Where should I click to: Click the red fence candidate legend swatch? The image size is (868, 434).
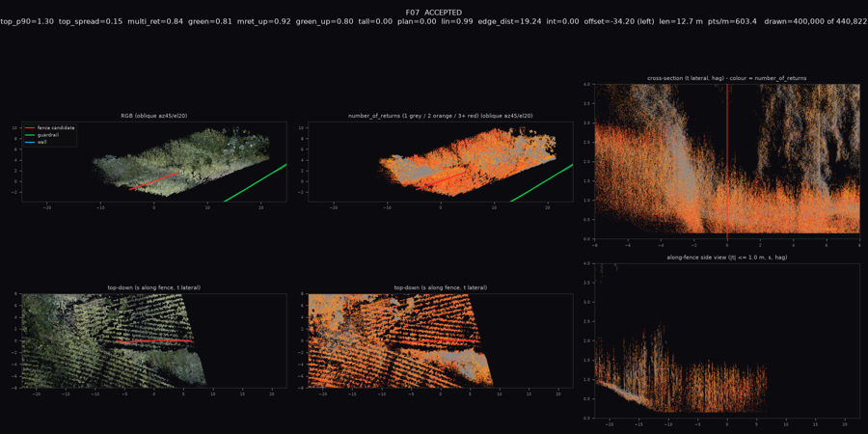tap(31, 128)
